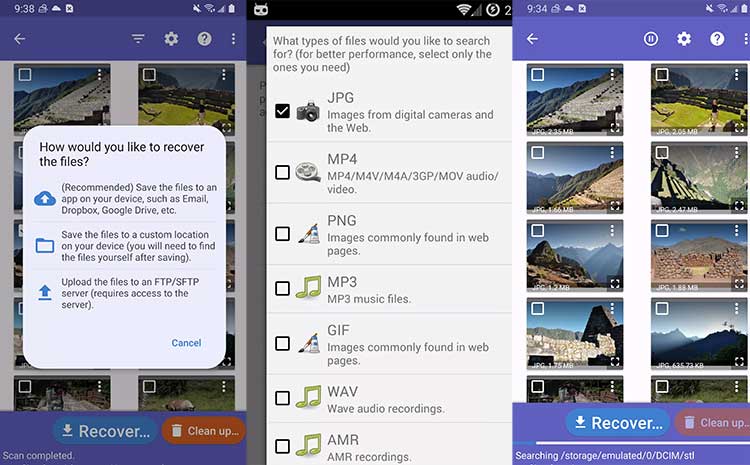
Task: Enable the MP4 file type checkbox
Action: tap(282, 172)
